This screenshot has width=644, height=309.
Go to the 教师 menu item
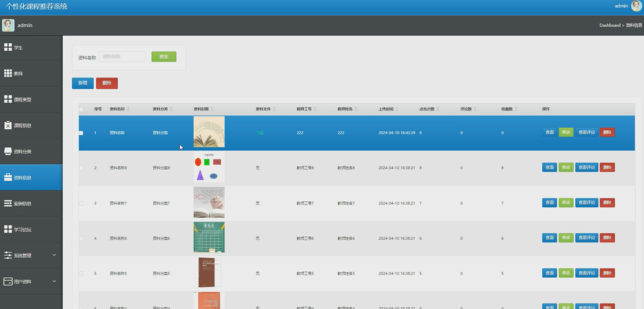pos(31,73)
